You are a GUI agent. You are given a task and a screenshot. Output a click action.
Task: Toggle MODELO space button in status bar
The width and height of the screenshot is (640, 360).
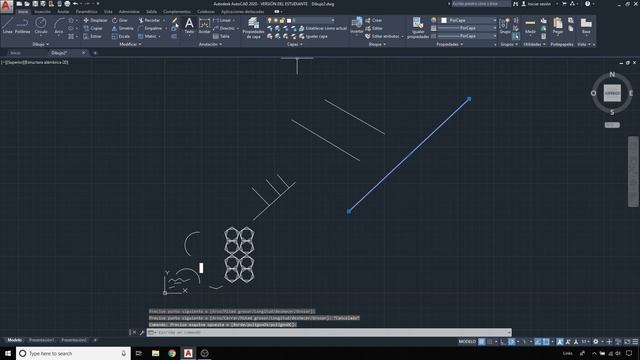pyautogui.click(x=467, y=342)
